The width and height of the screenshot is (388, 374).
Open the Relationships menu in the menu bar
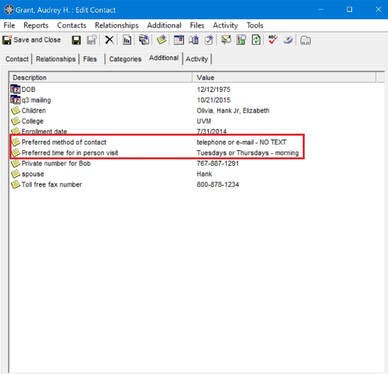click(x=117, y=25)
